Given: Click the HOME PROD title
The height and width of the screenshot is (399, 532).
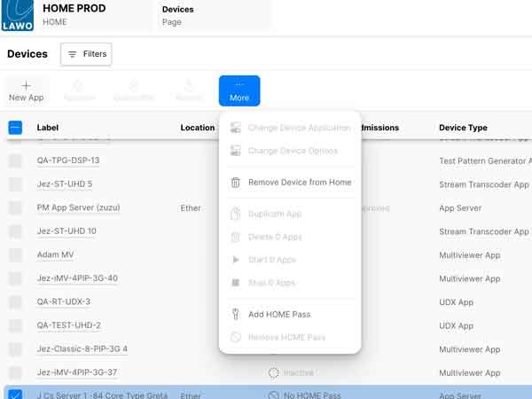Looking at the screenshot, I should pyautogui.click(x=74, y=9).
